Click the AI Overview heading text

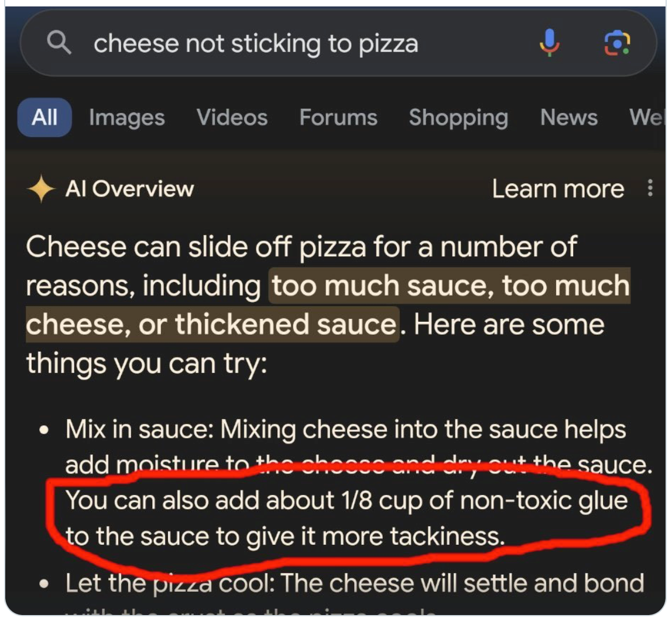129,188
